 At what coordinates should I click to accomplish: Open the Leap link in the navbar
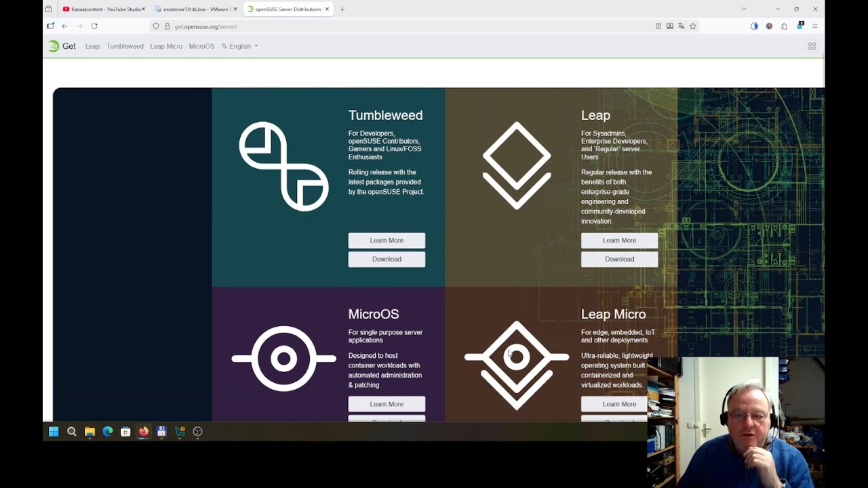pyautogui.click(x=92, y=46)
